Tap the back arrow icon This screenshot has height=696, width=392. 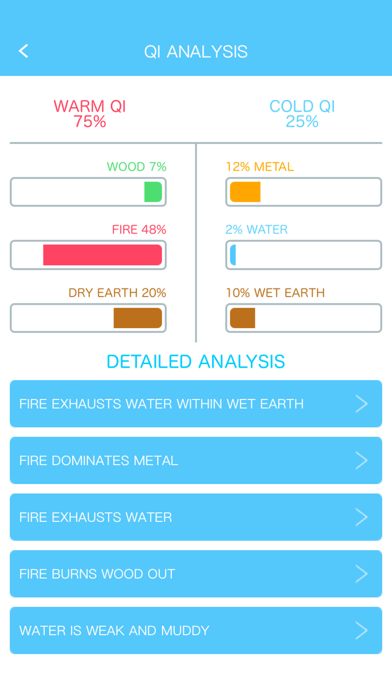point(24,51)
